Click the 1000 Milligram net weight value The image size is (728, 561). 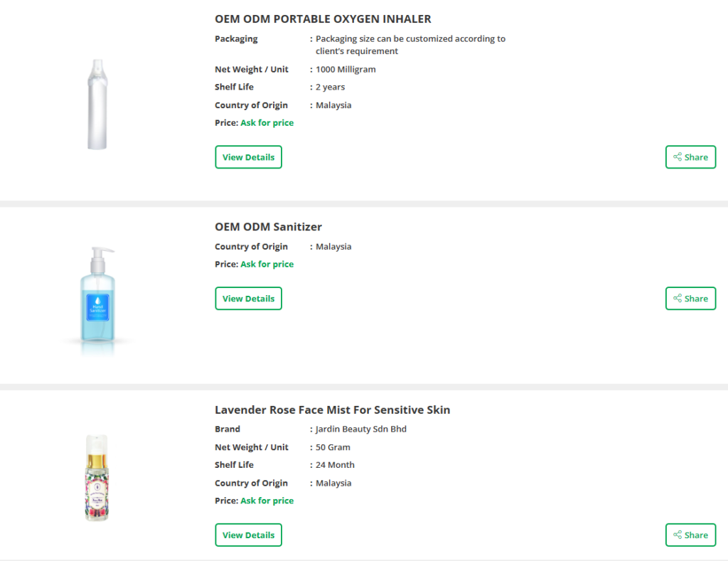click(346, 70)
